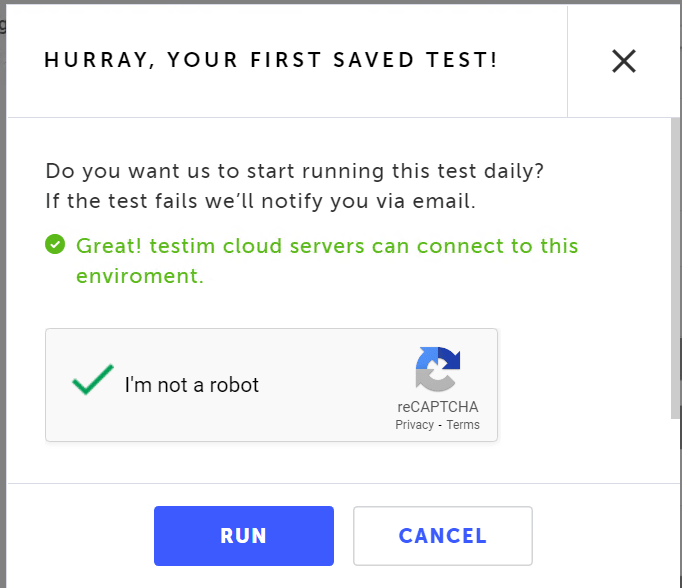The height and width of the screenshot is (588, 682).
Task: Click the "I'm not a robot" label
Action: (x=191, y=385)
